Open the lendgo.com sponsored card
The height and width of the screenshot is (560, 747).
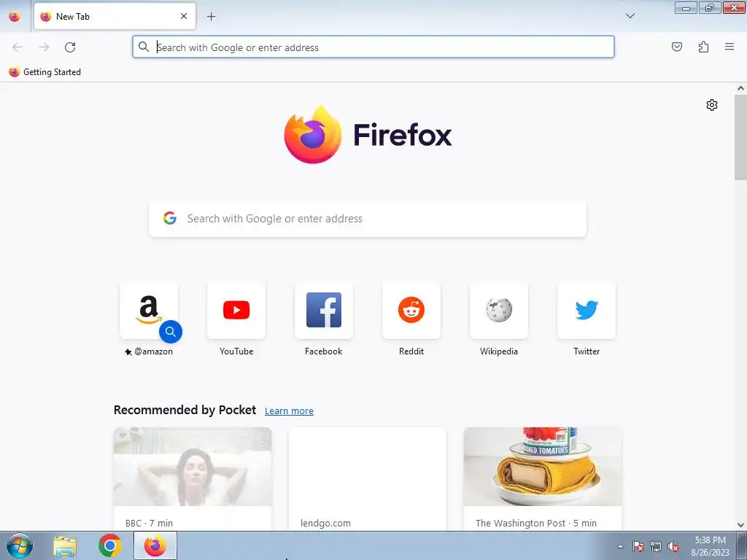pos(368,478)
